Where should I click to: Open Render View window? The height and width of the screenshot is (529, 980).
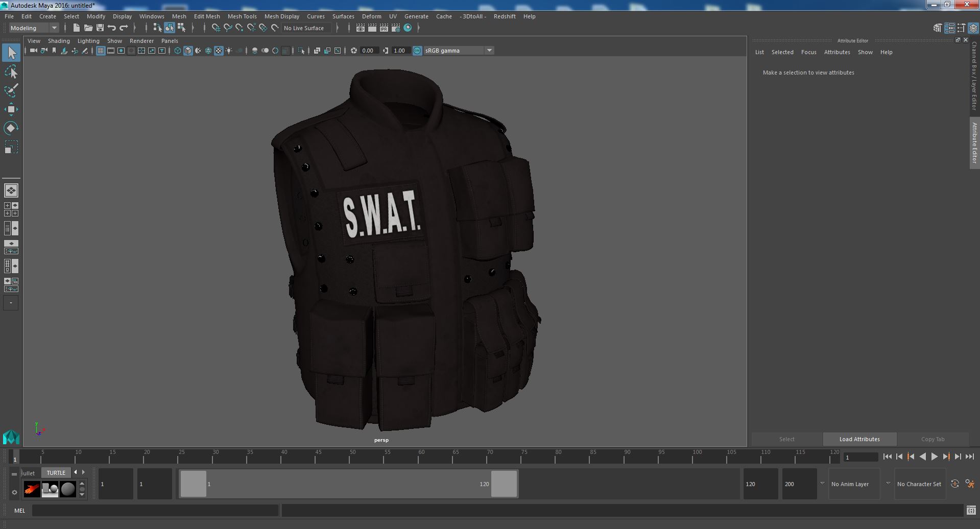coord(361,28)
